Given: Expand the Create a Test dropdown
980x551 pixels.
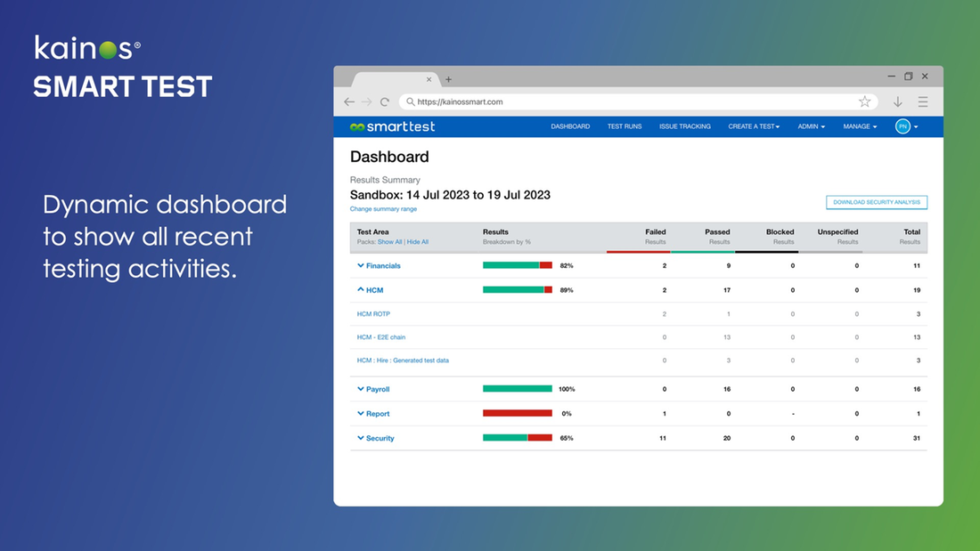Looking at the screenshot, I should click(x=754, y=126).
